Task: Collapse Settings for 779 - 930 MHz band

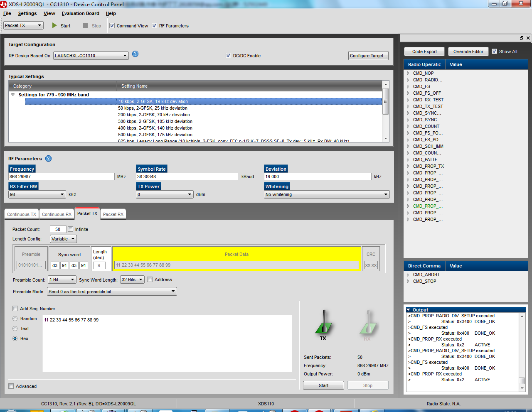Action: pos(13,95)
